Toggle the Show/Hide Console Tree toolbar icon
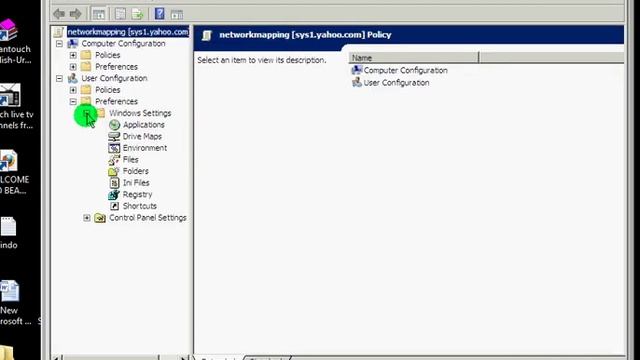The height and width of the screenshot is (360, 640). [x=98, y=14]
